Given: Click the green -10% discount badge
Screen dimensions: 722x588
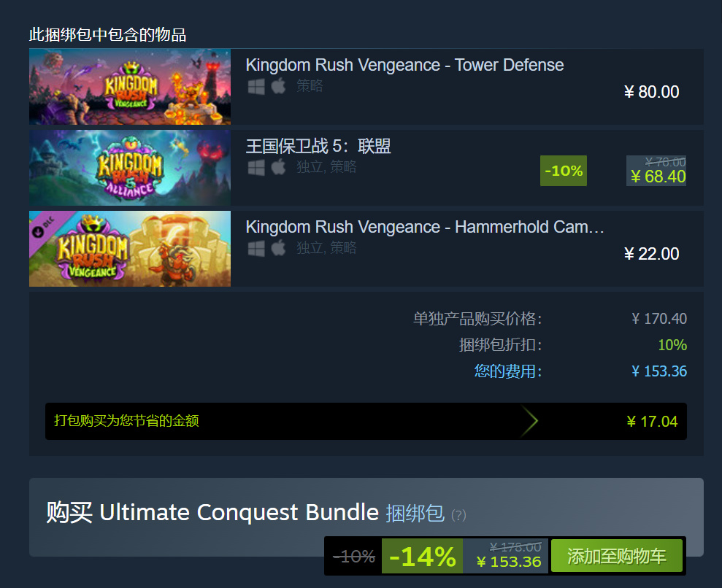Looking at the screenshot, I should (x=564, y=171).
